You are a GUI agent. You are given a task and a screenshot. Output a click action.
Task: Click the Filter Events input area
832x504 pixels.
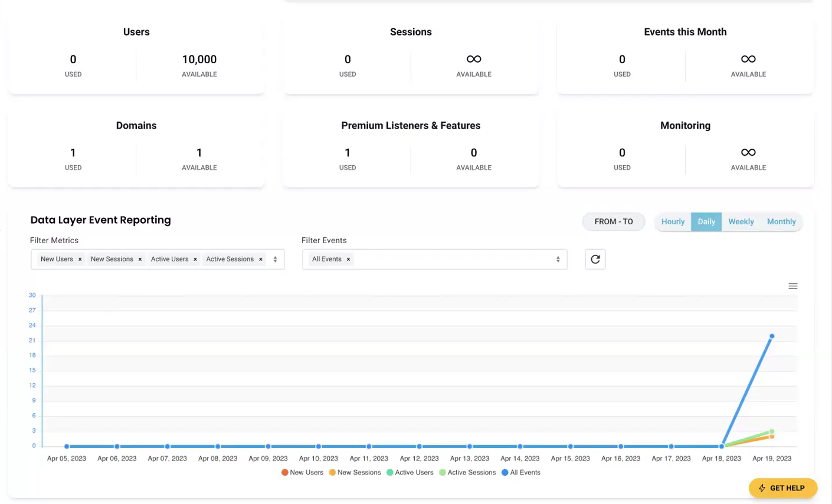[435, 259]
